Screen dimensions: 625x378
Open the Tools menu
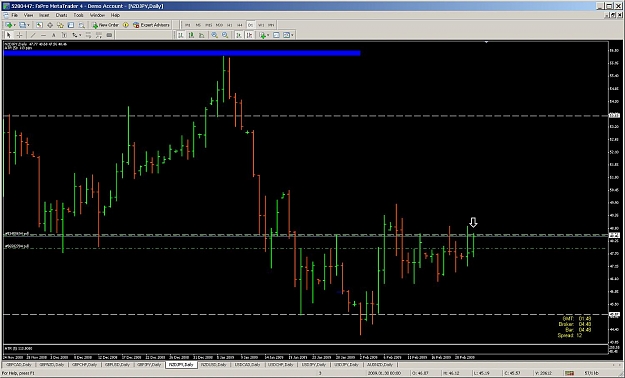(x=79, y=15)
